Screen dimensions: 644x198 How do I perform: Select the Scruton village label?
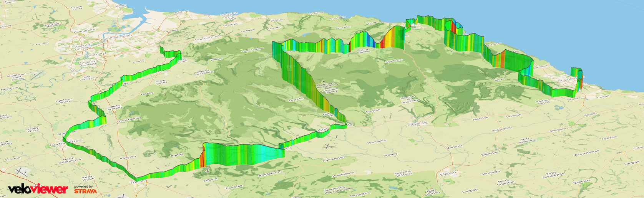(x=13, y=159)
